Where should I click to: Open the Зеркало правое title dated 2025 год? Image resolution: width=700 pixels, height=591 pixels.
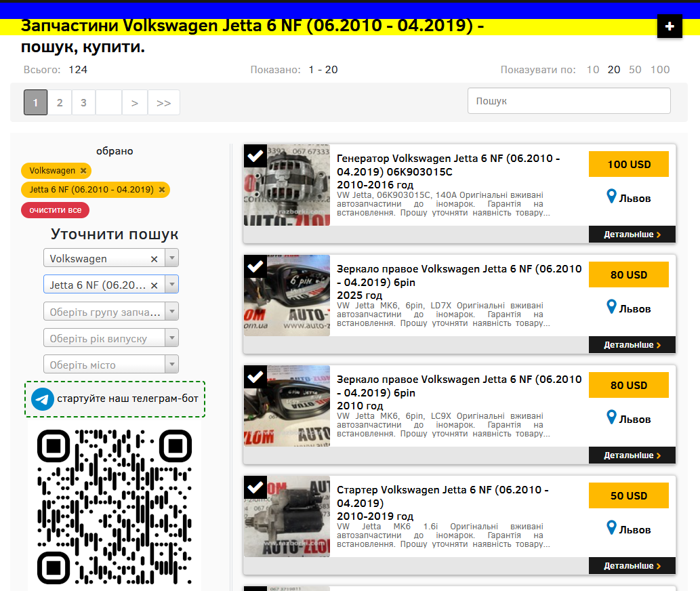tap(459, 275)
